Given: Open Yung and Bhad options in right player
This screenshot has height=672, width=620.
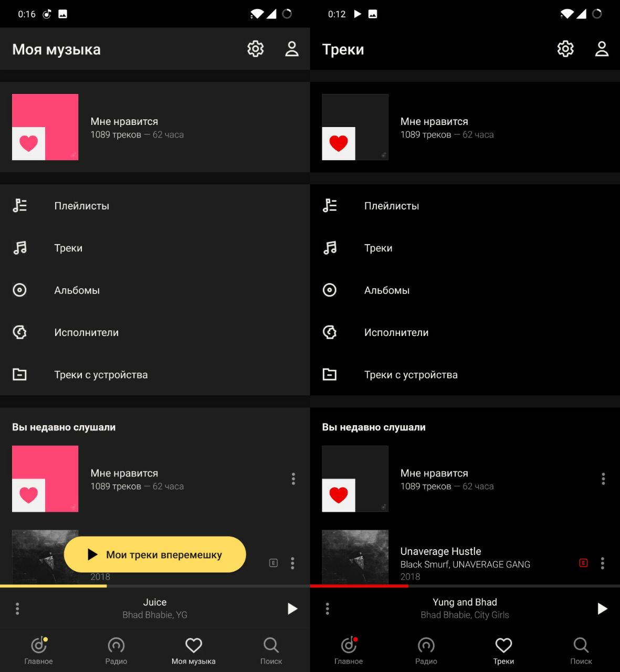Looking at the screenshot, I should coord(328,608).
